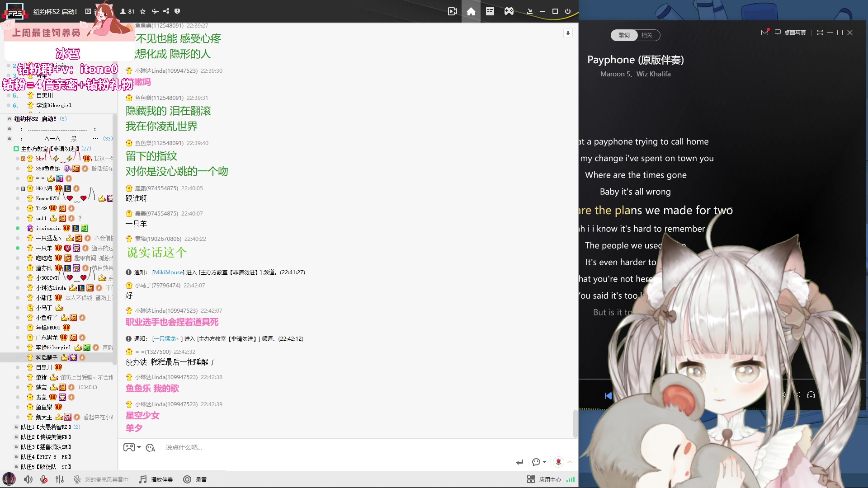Switch to the 歌词 tab

[x=624, y=35]
